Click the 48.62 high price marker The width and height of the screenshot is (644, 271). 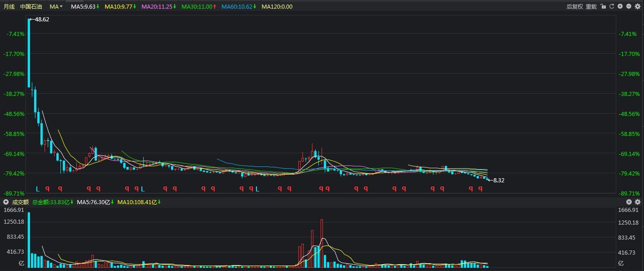point(41,20)
